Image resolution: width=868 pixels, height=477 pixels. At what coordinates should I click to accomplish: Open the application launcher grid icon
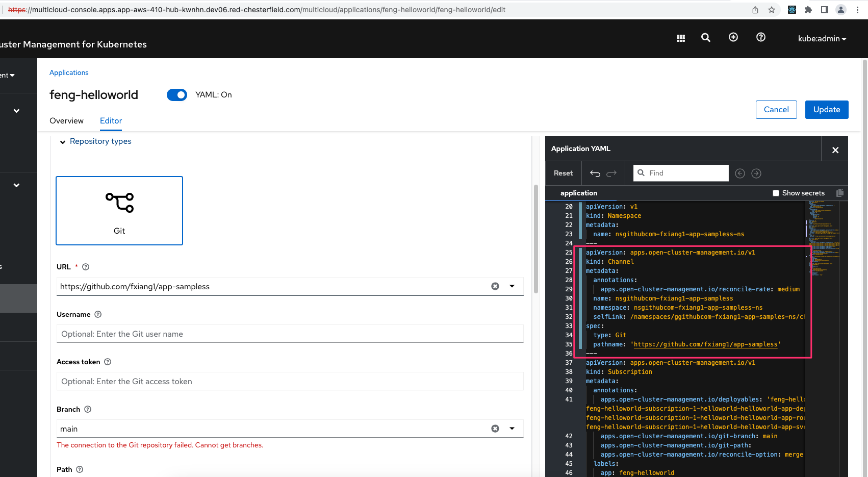click(x=680, y=38)
